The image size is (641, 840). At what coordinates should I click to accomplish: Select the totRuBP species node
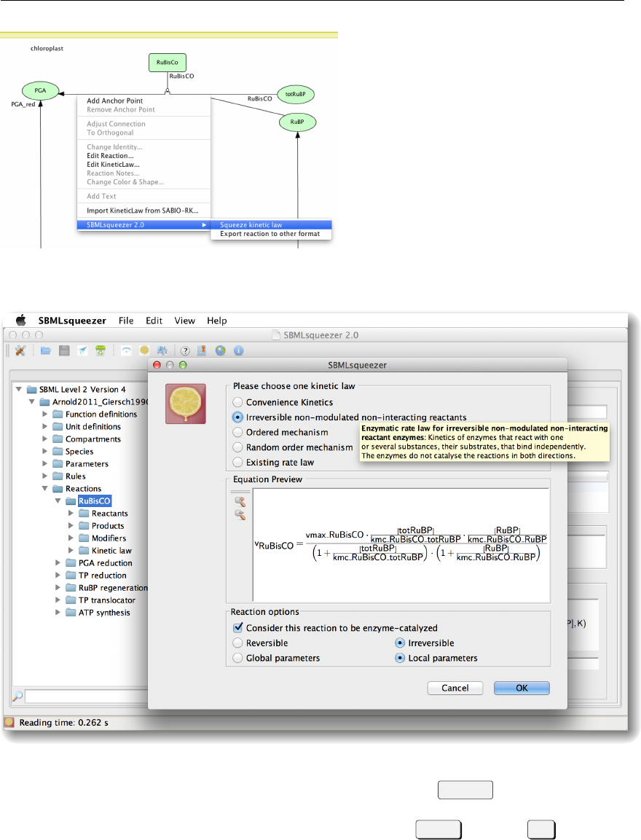(296, 94)
